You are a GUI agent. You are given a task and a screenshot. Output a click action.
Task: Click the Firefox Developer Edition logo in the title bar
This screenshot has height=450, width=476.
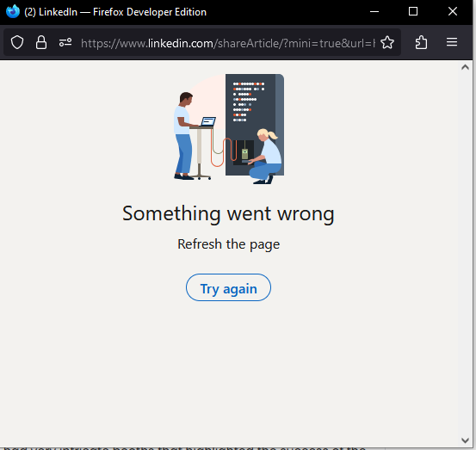[x=13, y=11]
